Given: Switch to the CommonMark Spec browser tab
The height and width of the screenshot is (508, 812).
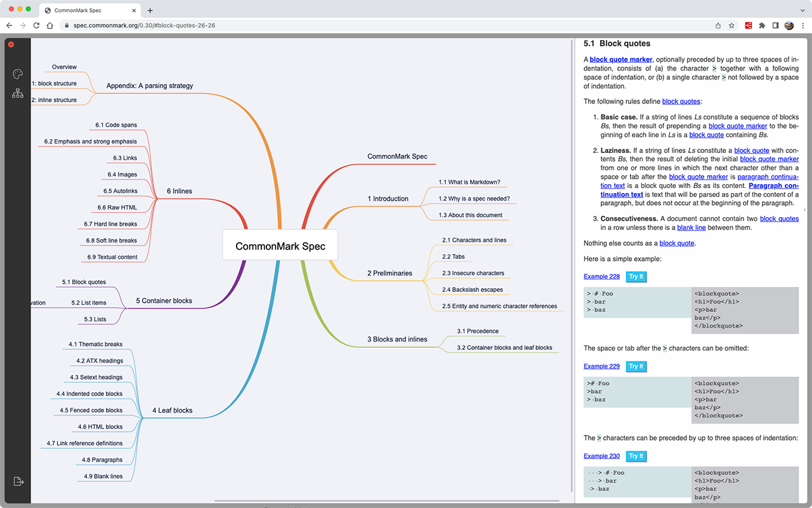Looking at the screenshot, I should [x=90, y=10].
